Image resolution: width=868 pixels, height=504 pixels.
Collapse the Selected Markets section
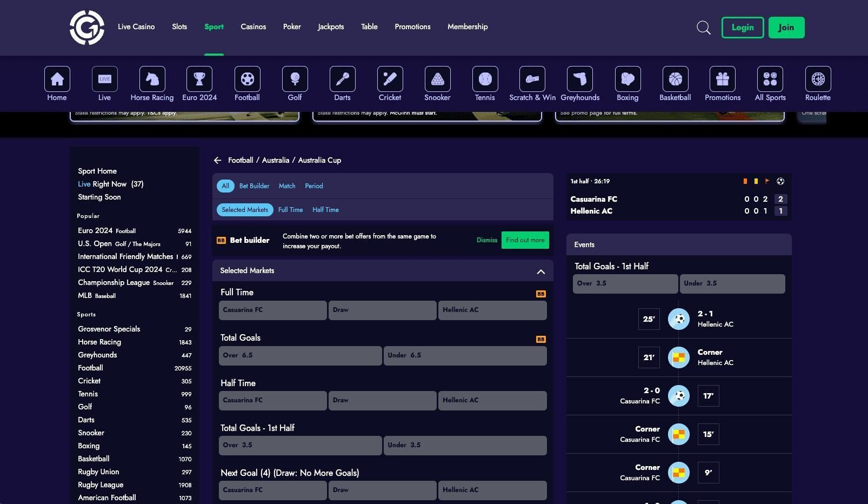pyautogui.click(x=540, y=271)
